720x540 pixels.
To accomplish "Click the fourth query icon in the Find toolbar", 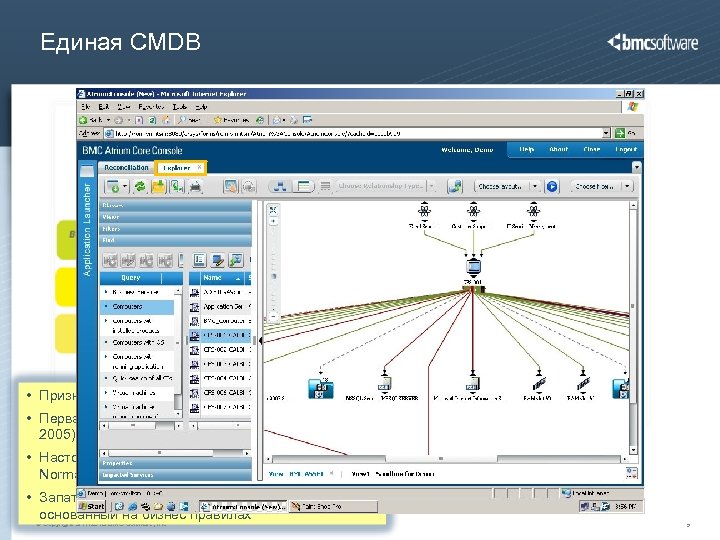I will click(165, 260).
